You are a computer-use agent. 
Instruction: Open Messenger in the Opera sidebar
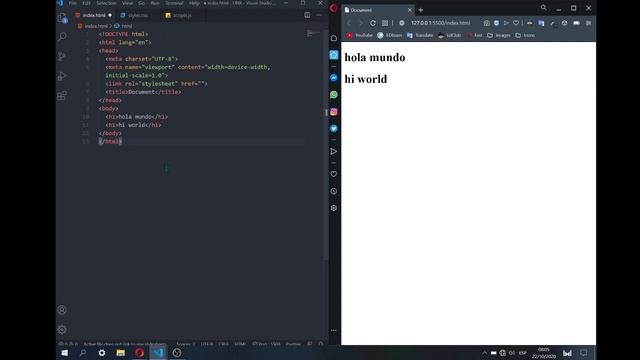(334, 78)
